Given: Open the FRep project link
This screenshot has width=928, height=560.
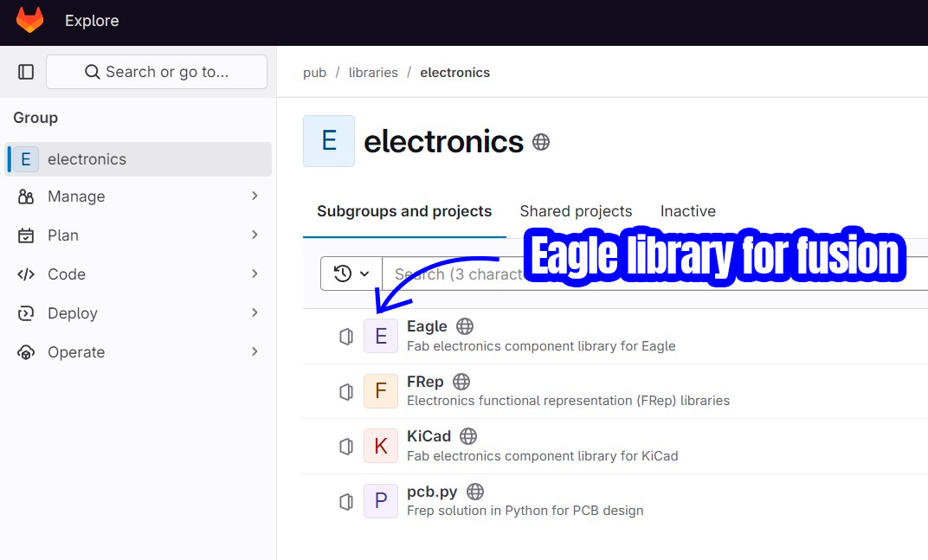Looking at the screenshot, I should click(x=425, y=382).
